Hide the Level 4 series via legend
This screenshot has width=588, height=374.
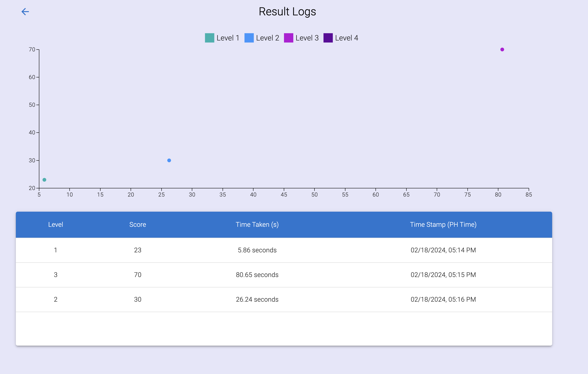341,38
